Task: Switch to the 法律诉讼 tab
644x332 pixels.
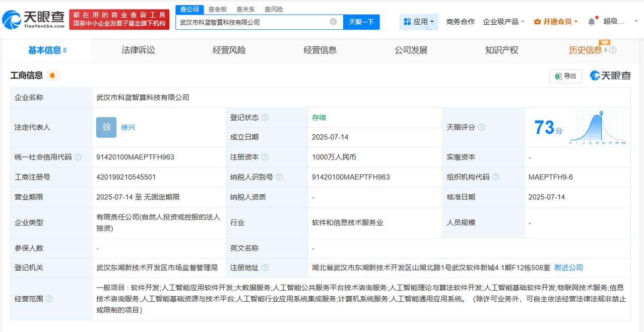Action: 138,50
